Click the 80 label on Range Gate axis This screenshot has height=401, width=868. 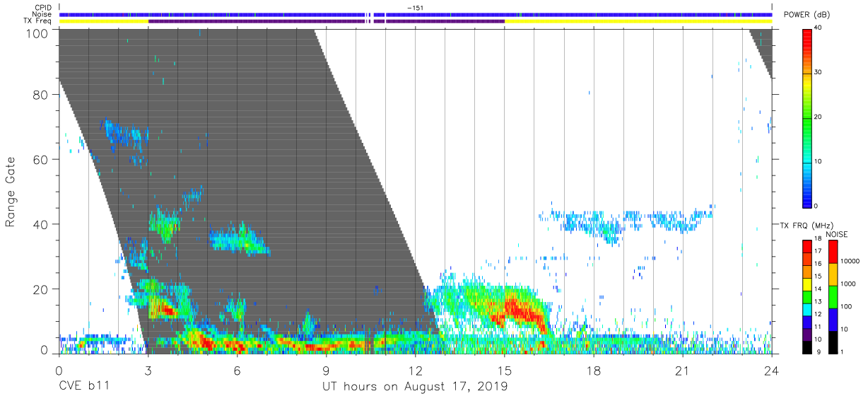42,95
